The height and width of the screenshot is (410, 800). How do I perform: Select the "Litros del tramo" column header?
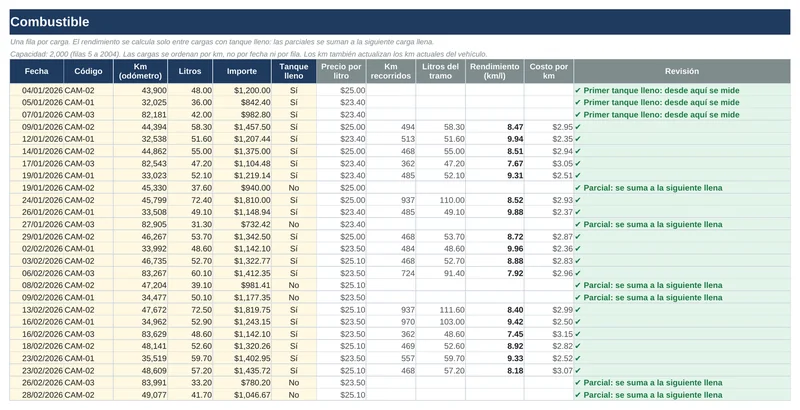pos(440,71)
